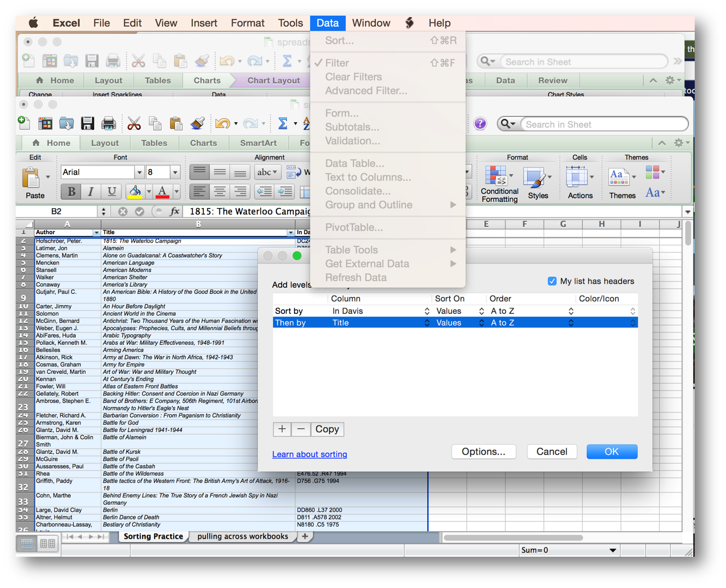This screenshot has width=726, height=588.
Task: Toggle the 'My list has headers' checkbox
Action: (x=552, y=281)
